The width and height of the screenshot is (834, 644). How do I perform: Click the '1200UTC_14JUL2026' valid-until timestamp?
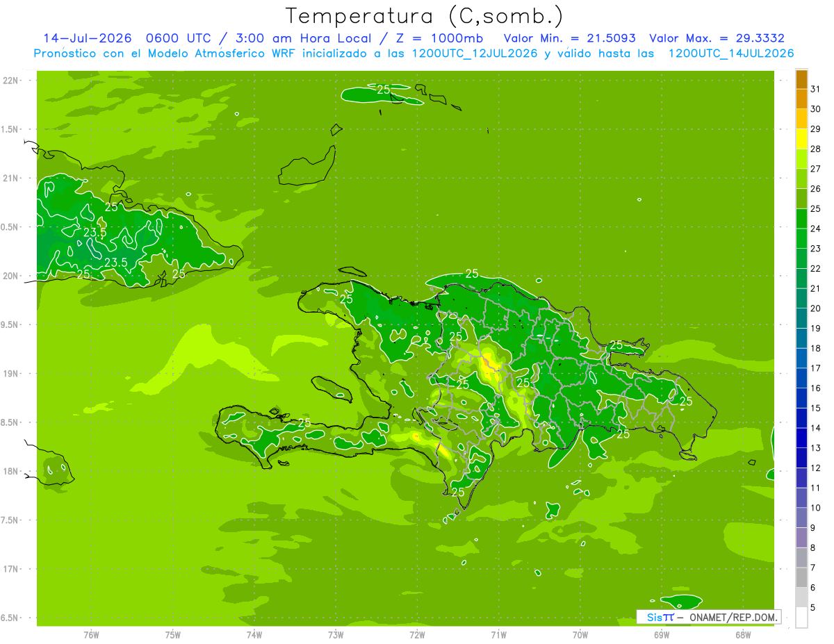pyautogui.click(x=730, y=53)
